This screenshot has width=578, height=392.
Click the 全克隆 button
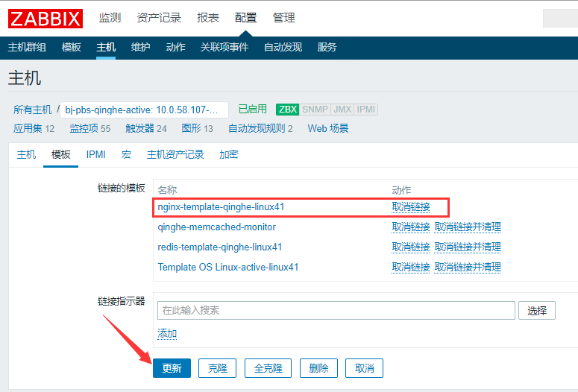268,368
